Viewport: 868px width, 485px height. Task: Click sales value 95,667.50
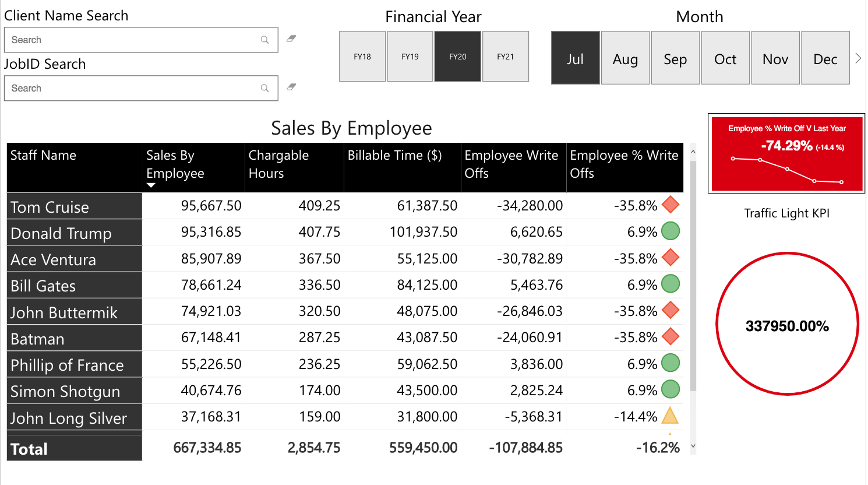coord(211,205)
